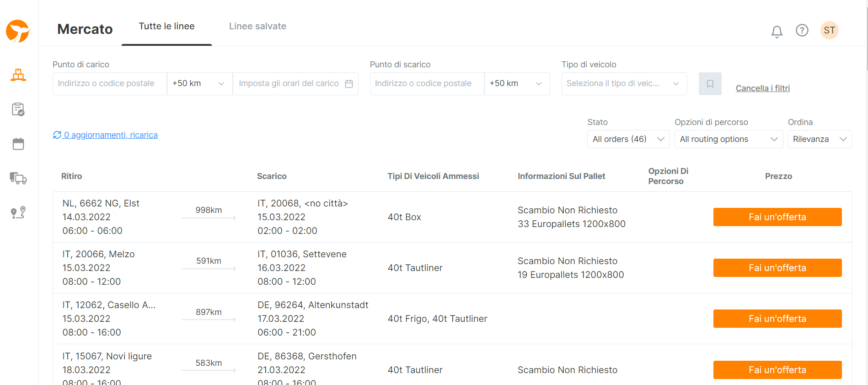Click DE, 86368, Gersthofen destination

pos(307,356)
